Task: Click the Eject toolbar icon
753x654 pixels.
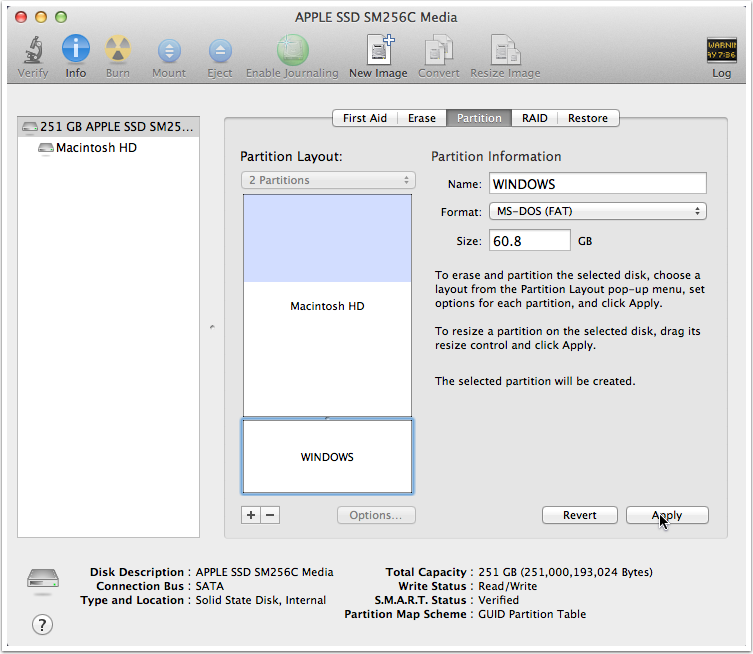Action: [x=220, y=50]
